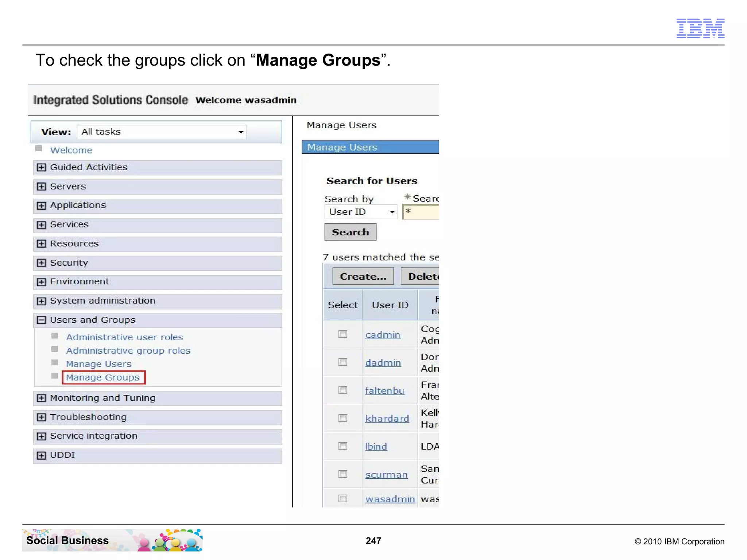This screenshot has height=560, width=747.
Task: Click the User ID column header
Action: point(390,305)
